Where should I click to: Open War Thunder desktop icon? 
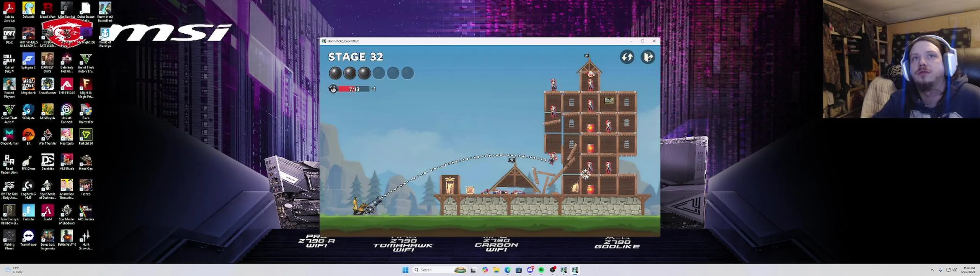click(x=47, y=137)
